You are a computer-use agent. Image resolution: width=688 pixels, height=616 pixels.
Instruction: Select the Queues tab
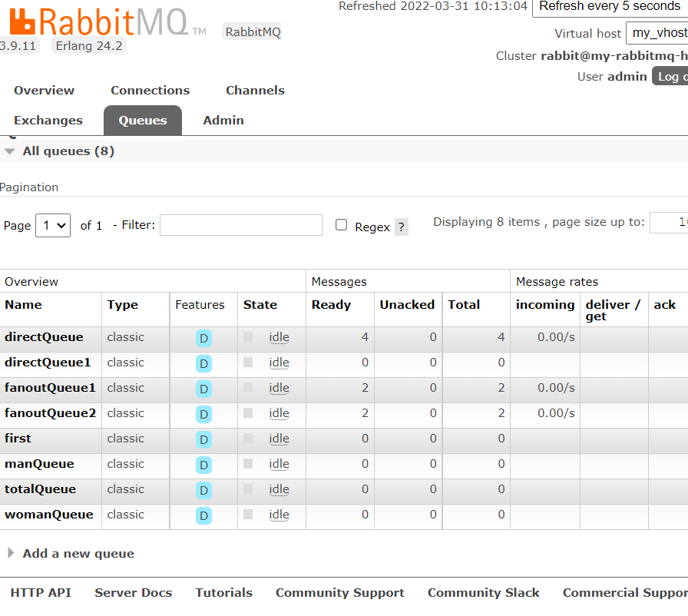pyautogui.click(x=143, y=121)
